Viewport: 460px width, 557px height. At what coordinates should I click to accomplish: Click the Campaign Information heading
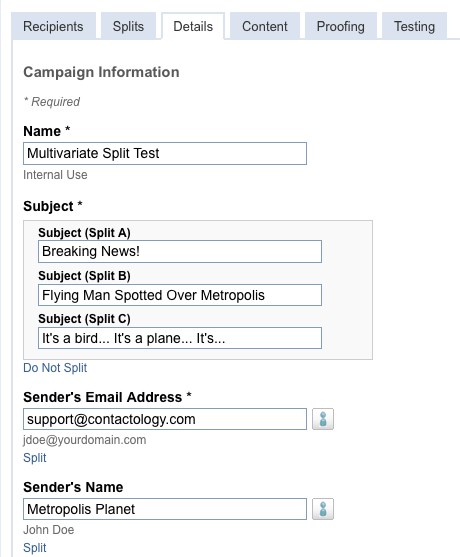[x=101, y=72]
